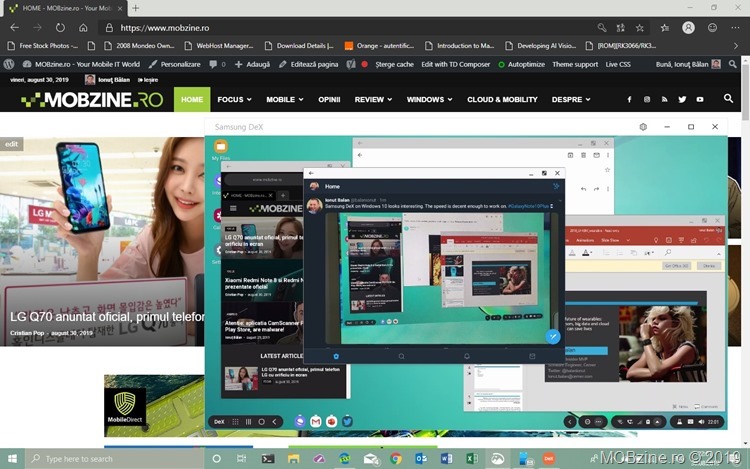Open the Twitter messages envelope tab
750x469 pixels.
point(532,356)
